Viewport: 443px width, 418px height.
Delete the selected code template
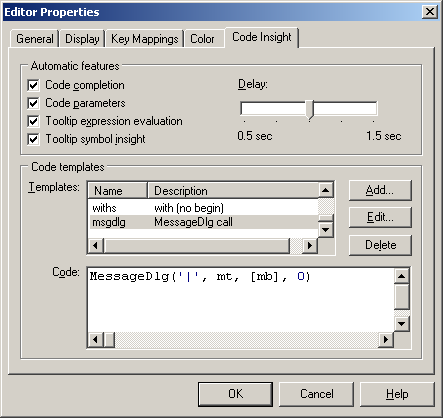pyautogui.click(x=380, y=245)
